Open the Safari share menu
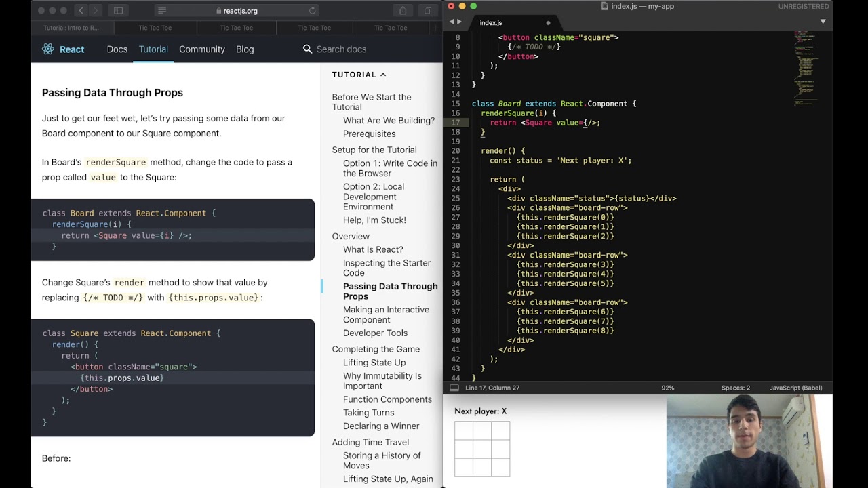Screen dimensions: 868x488 click(403, 10)
